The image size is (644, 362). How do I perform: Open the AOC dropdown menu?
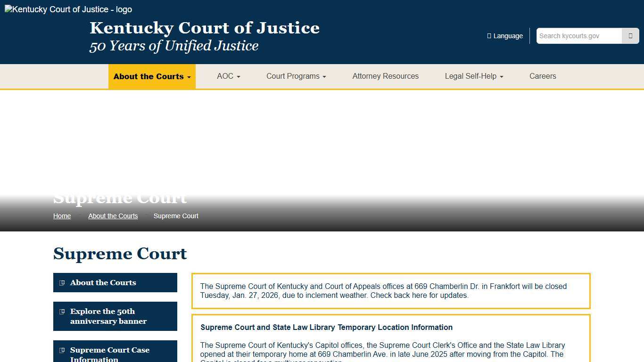[x=228, y=76]
